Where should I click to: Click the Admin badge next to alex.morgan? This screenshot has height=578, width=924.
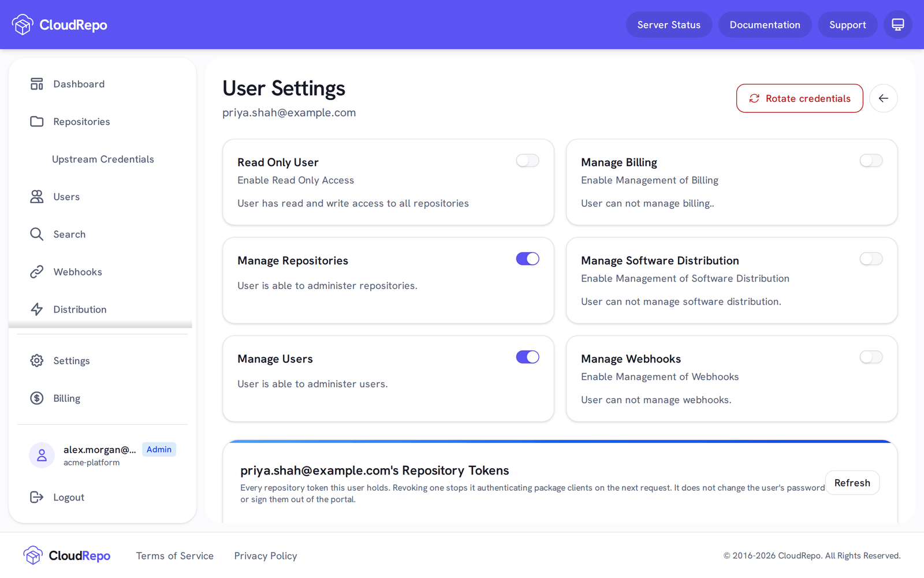coord(159,449)
